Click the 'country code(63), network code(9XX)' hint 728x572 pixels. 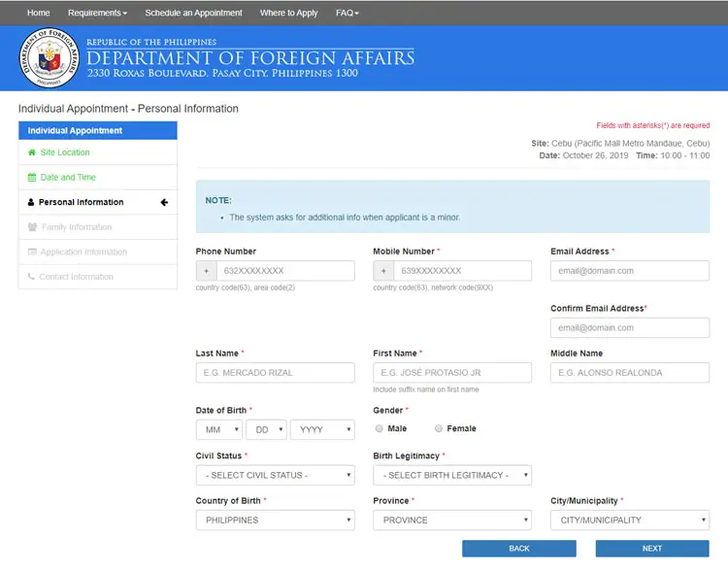(x=433, y=287)
